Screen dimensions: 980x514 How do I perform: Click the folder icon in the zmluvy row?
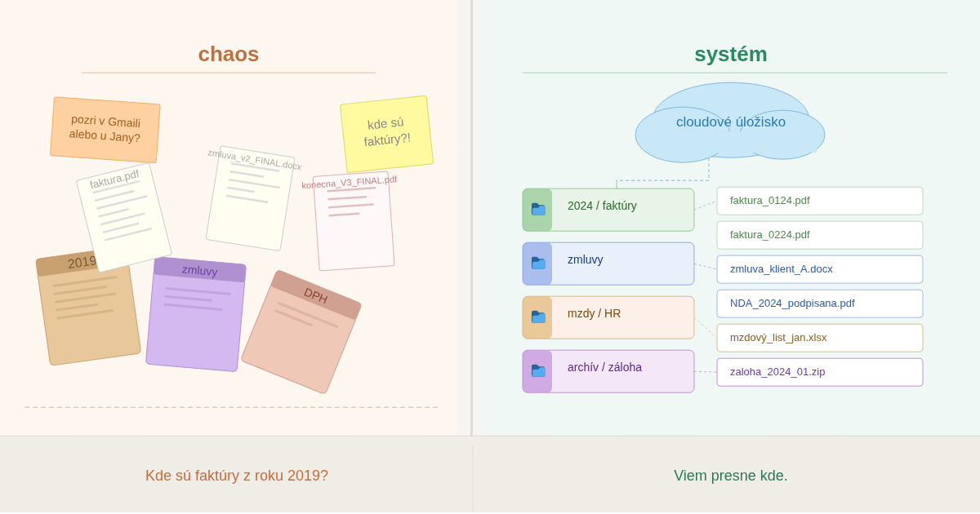click(x=538, y=264)
